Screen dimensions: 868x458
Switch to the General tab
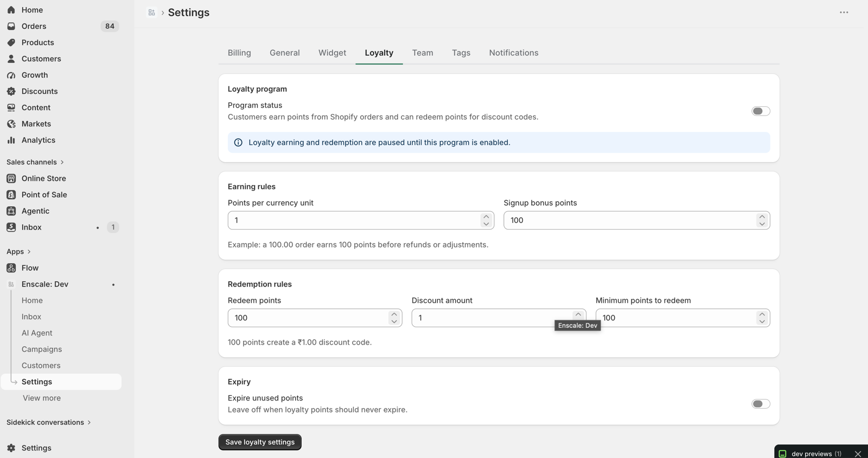(285, 53)
